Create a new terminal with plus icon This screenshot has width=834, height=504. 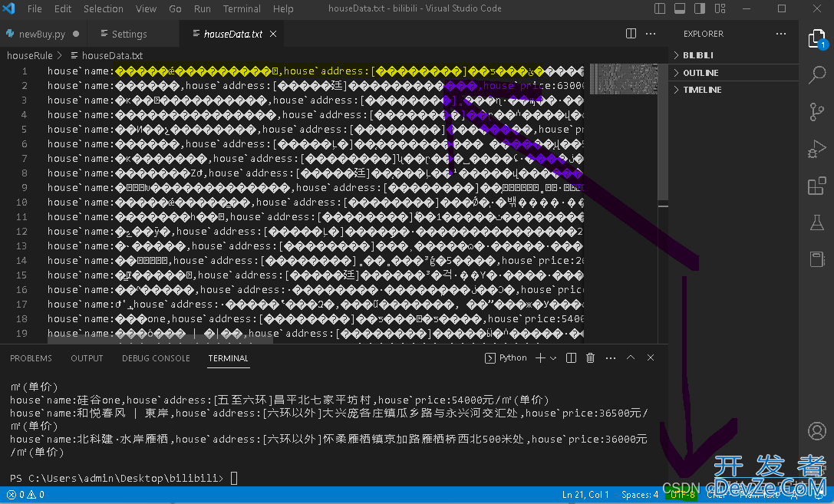tap(540, 357)
